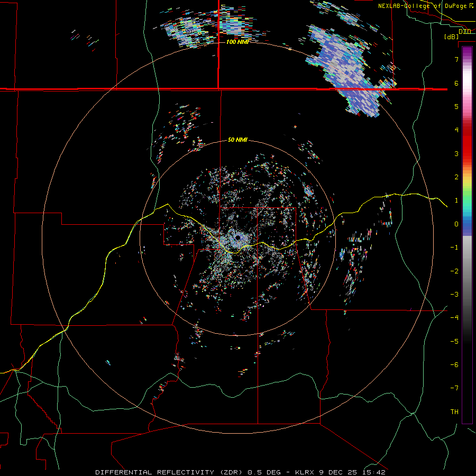Click the positive 2 label on dB scale
Image resolution: width=476 pixels, height=476 pixels.
coord(456,177)
